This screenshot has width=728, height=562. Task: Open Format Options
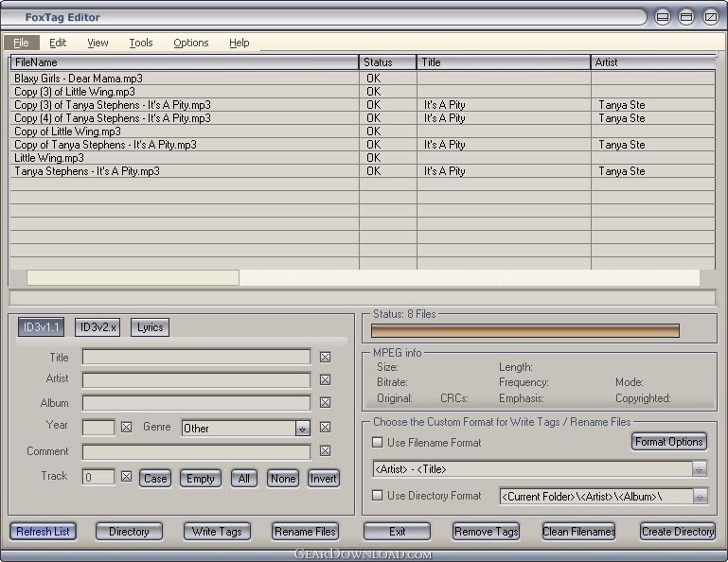click(669, 442)
